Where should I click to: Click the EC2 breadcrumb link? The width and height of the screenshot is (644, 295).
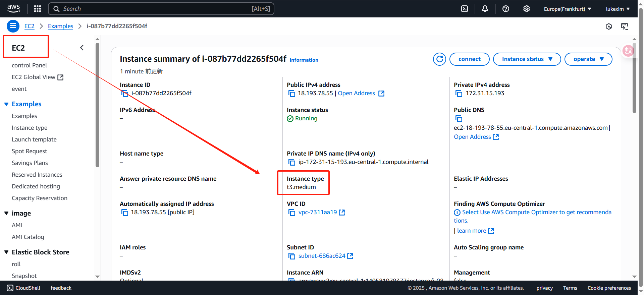click(x=30, y=26)
